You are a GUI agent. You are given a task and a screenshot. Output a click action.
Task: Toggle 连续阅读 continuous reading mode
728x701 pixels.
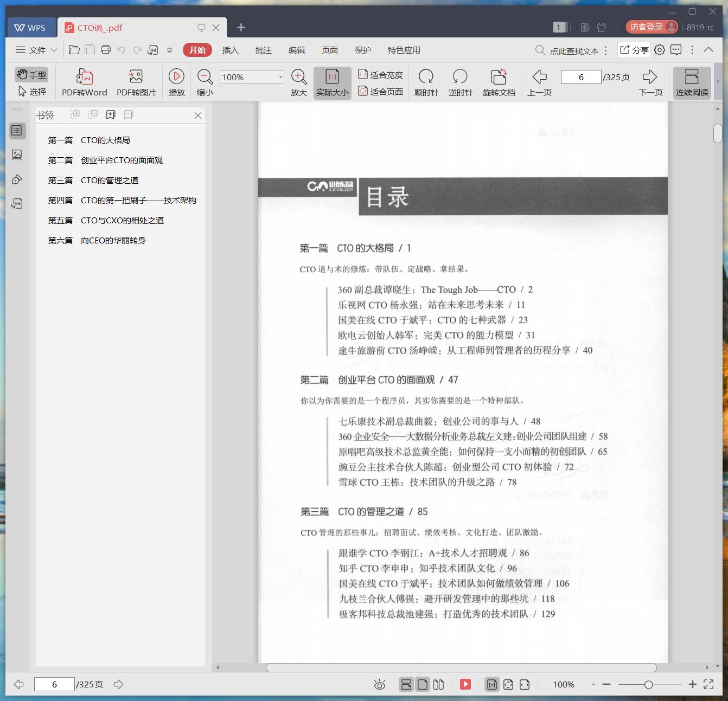692,83
